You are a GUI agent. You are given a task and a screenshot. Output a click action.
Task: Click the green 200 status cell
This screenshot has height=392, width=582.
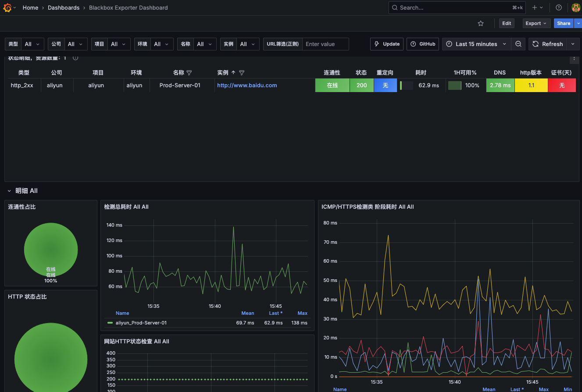pos(362,86)
